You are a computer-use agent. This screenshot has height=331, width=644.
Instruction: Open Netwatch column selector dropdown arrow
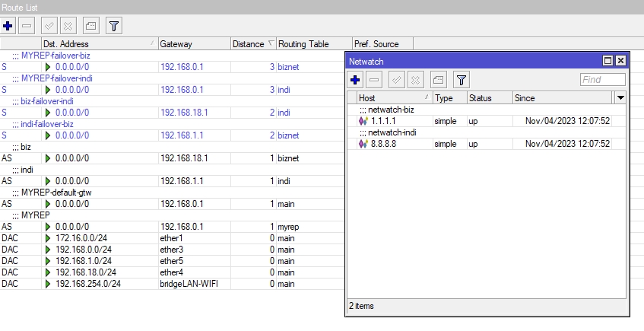tap(620, 98)
